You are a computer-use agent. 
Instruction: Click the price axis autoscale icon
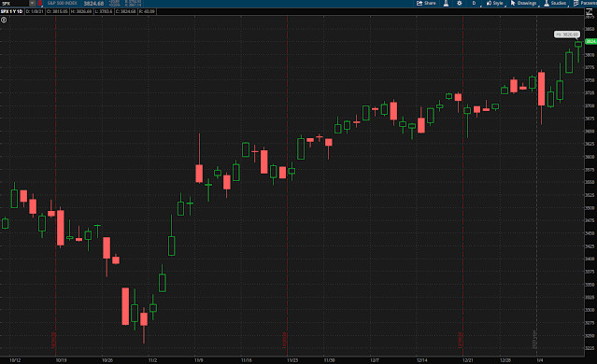pyautogui.click(x=590, y=11)
